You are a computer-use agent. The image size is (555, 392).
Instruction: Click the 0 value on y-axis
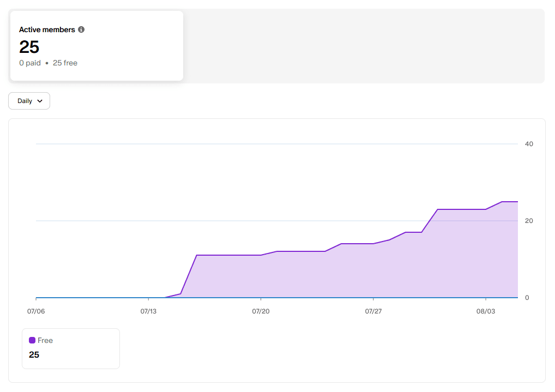(527, 298)
